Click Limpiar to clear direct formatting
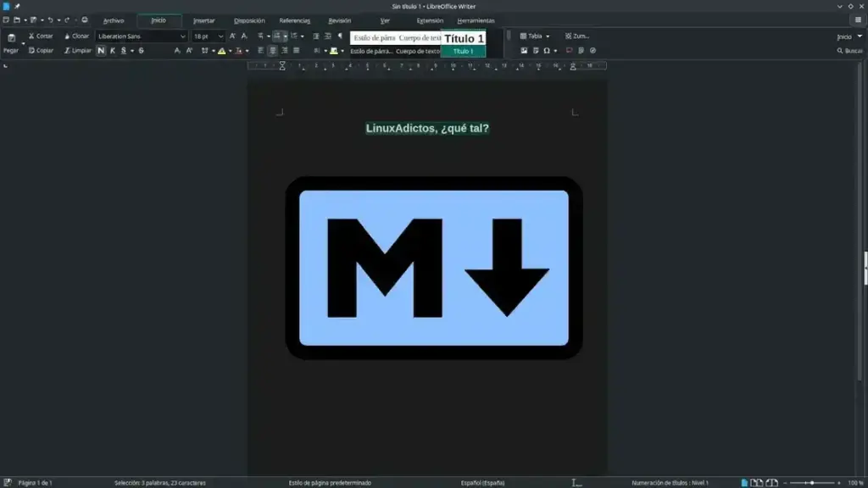Screen dimensions: 868x488 point(77,50)
